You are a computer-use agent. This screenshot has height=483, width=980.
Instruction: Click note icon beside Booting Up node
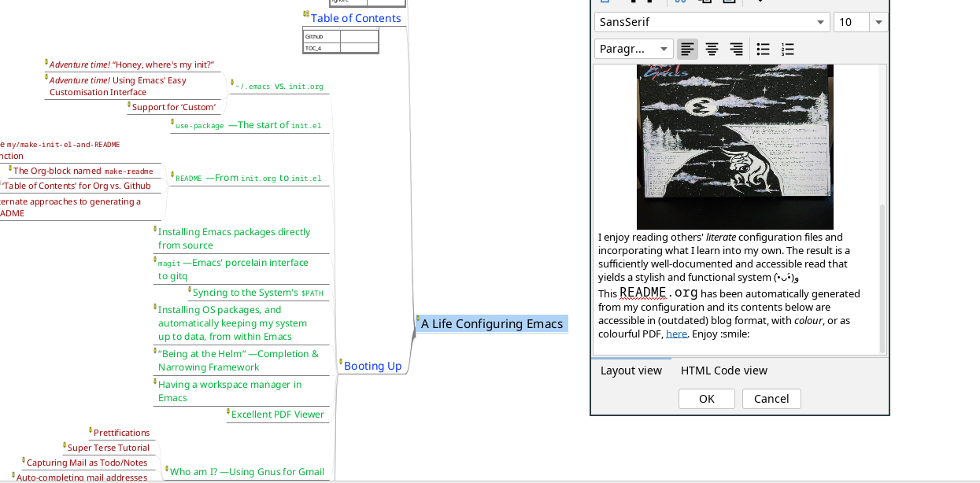(x=341, y=362)
